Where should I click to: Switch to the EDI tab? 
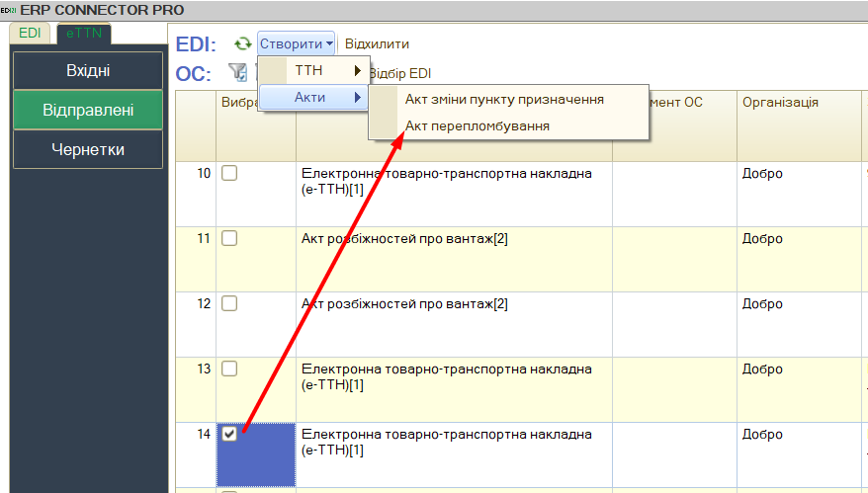point(30,33)
